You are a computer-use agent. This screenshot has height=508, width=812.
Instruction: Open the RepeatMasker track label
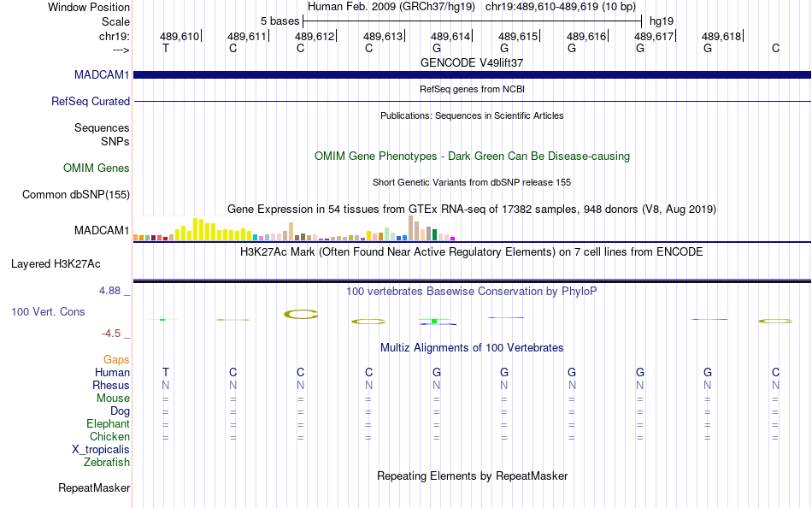(94, 487)
